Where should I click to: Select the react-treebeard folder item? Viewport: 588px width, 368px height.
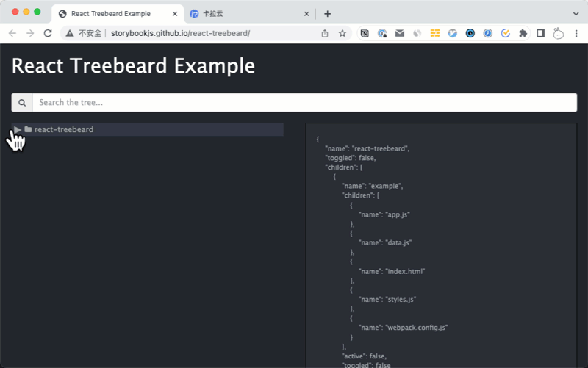click(63, 130)
